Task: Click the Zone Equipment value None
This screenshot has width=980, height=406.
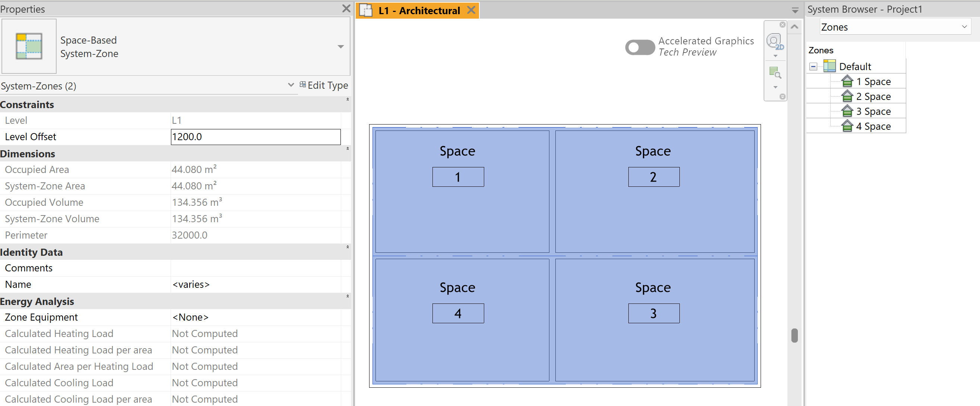Action: point(256,317)
